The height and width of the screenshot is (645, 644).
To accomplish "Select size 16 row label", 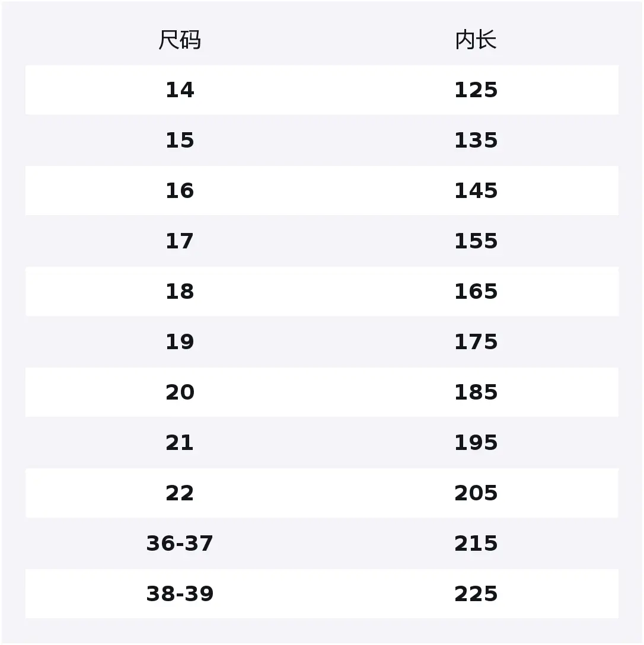I will pos(180,191).
